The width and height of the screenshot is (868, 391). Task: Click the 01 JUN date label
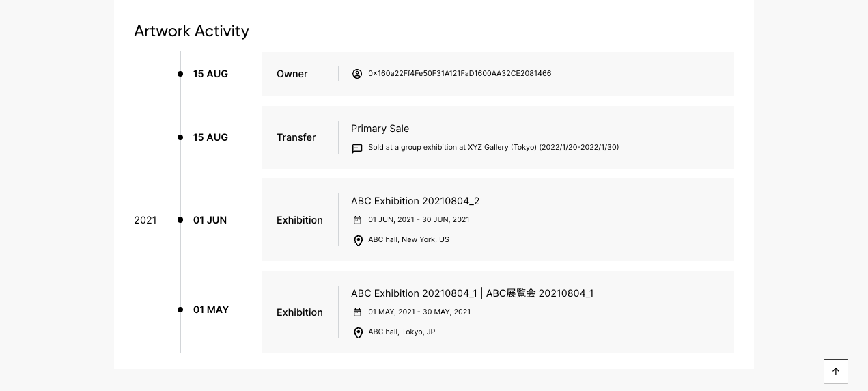[210, 220]
